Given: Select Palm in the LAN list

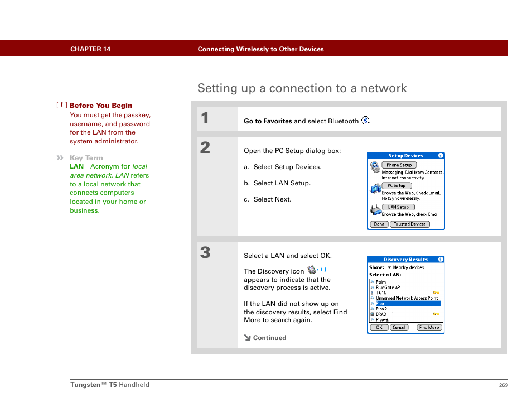Looking at the screenshot, I should pos(381,282).
